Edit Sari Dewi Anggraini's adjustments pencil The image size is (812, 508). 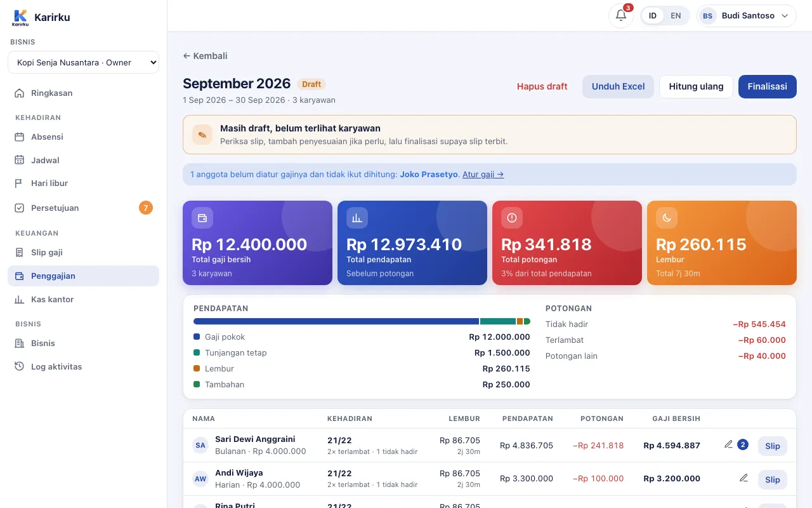click(x=728, y=444)
